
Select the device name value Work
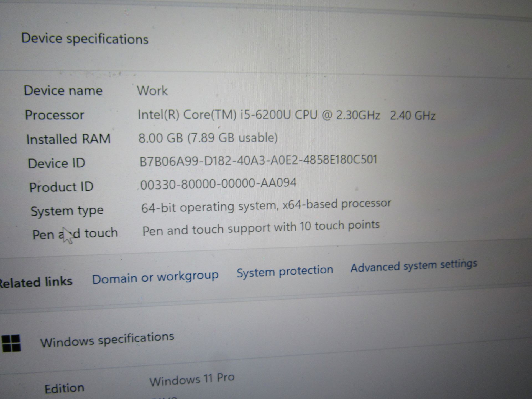click(x=152, y=91)
